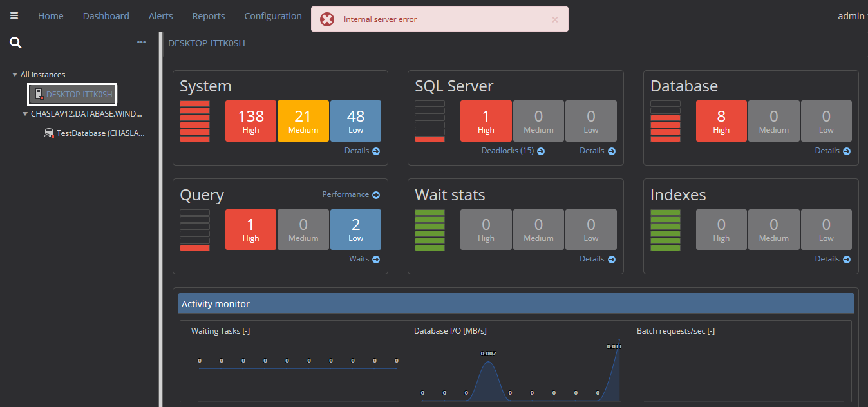Click the Query Waits link
The height and width of the screenshot is (407, 868).
tap(364, 259)
